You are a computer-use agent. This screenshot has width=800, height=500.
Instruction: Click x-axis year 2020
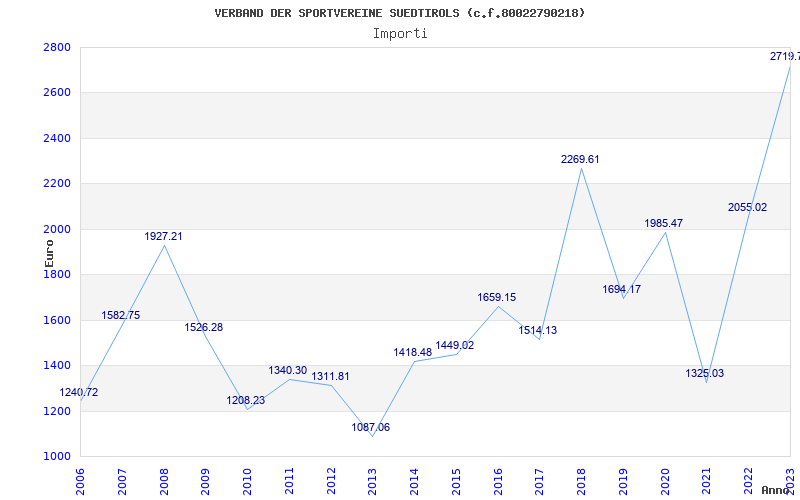coord(665,481)
